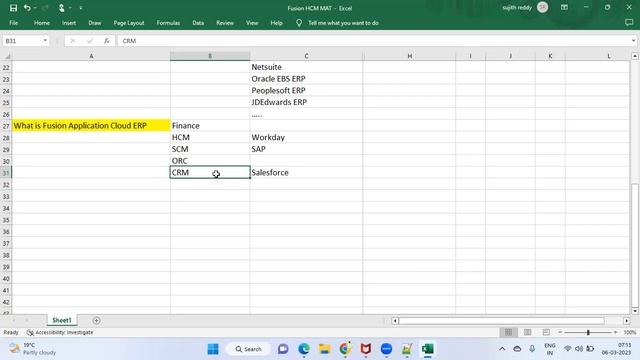
Task: Open the Undo history dropdown arrow
Action: click(x=35, y=8)
